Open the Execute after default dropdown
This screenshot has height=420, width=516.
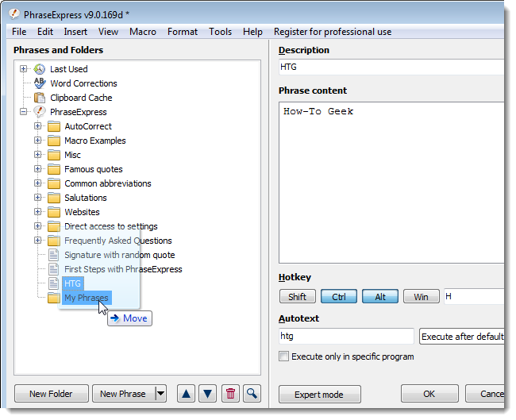(x=462, y=337)
